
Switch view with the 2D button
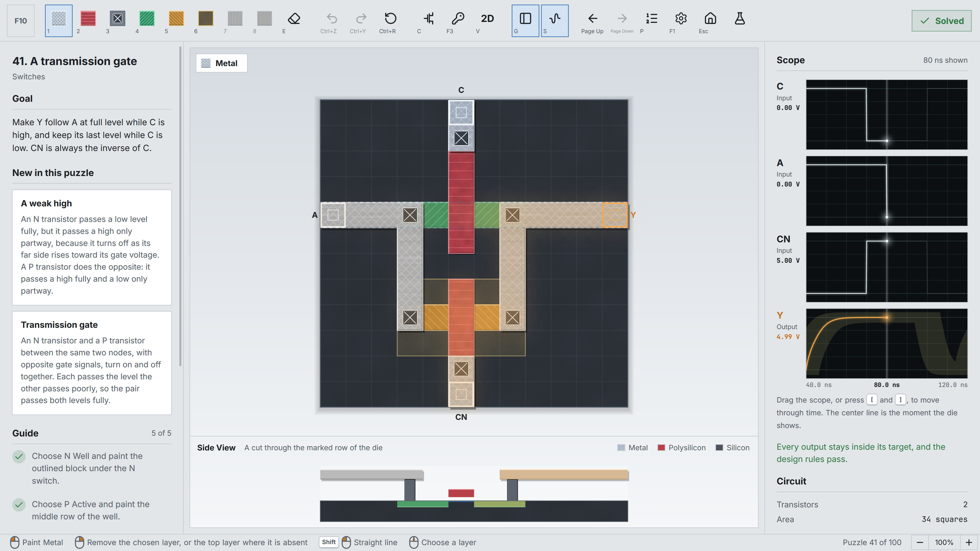(x=487, y=20)
